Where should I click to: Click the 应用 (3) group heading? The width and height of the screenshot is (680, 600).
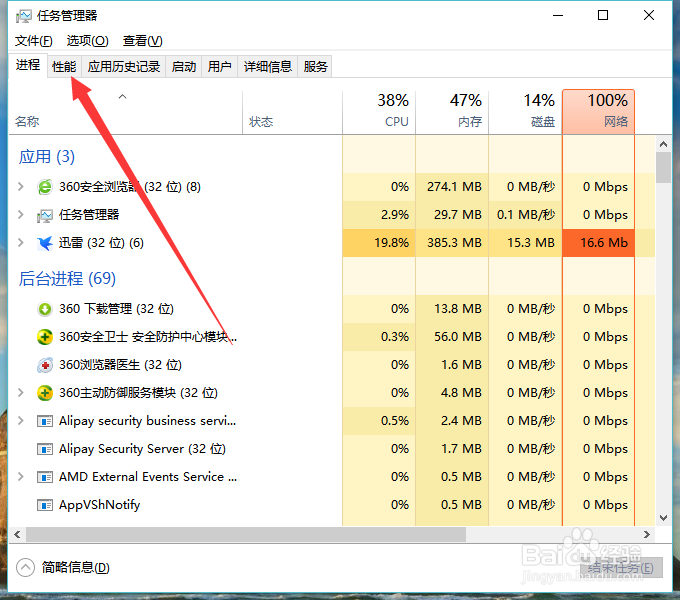(x=47, y=157)
